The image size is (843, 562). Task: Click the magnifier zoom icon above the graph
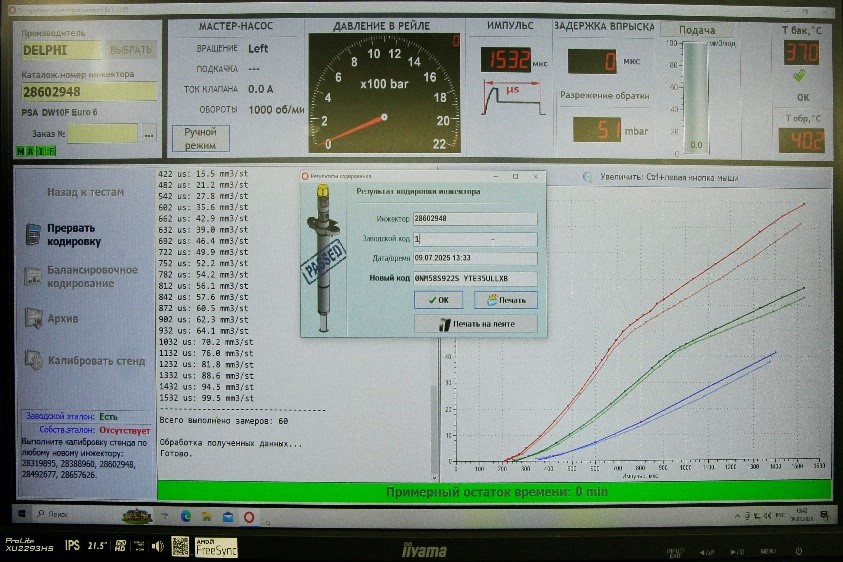pyautogui.click(x=588, y=176)
